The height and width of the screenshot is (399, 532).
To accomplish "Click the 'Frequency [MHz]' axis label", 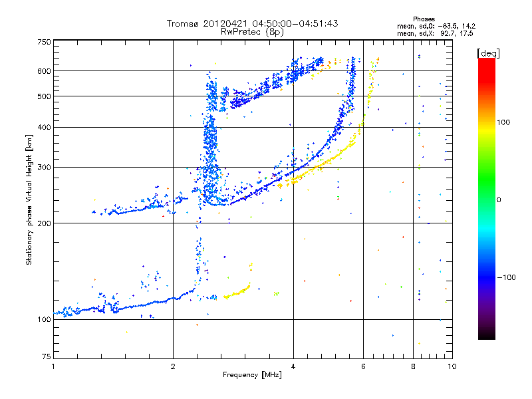I will [252, 375].
